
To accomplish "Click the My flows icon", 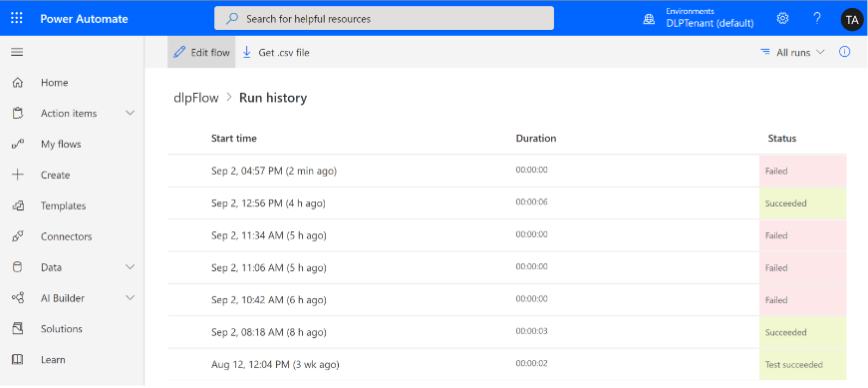I will point(18,144).
